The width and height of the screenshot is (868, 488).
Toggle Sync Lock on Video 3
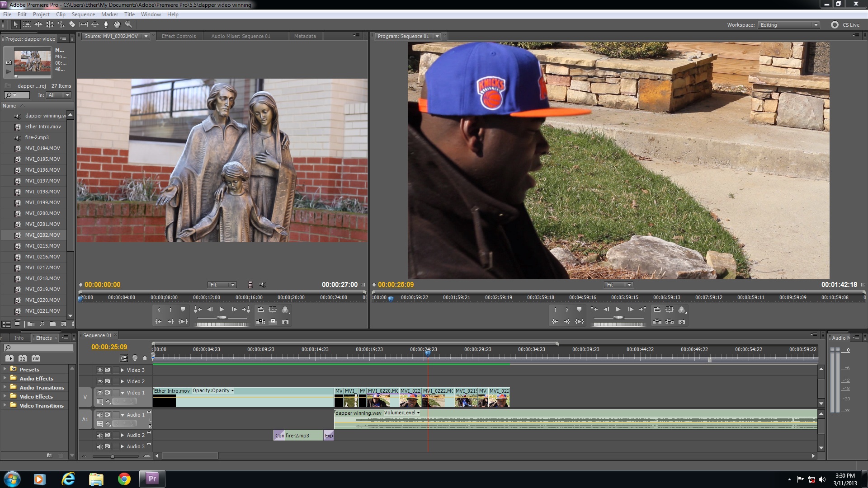click(108, 370)
